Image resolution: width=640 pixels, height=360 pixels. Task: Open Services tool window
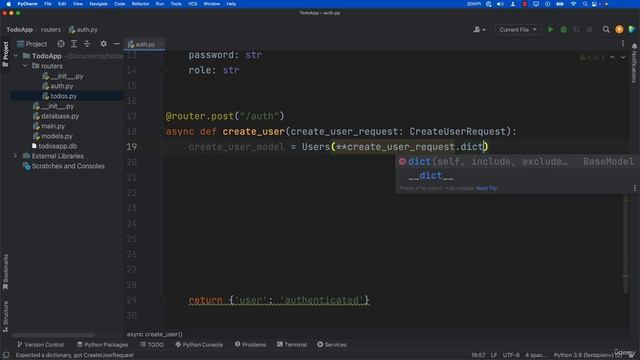click(331, 345)
